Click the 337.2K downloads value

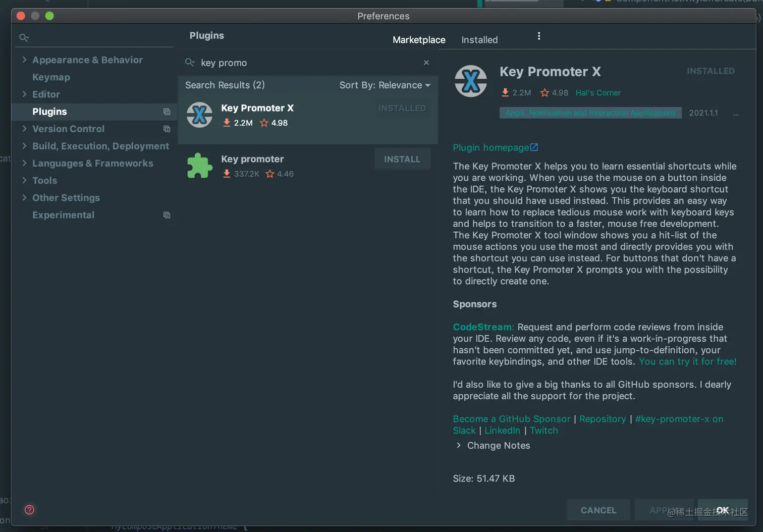(246, 174)
